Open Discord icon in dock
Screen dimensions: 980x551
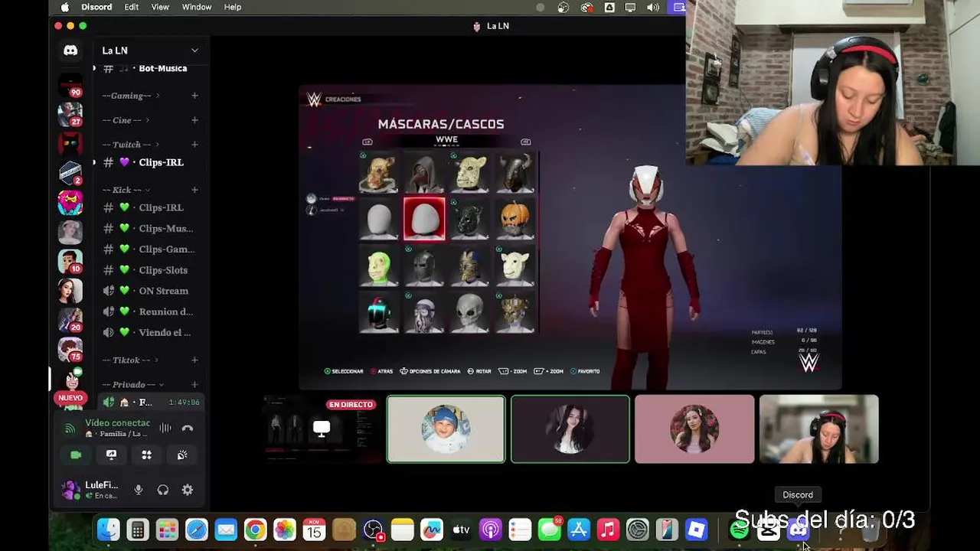(798, 530)
